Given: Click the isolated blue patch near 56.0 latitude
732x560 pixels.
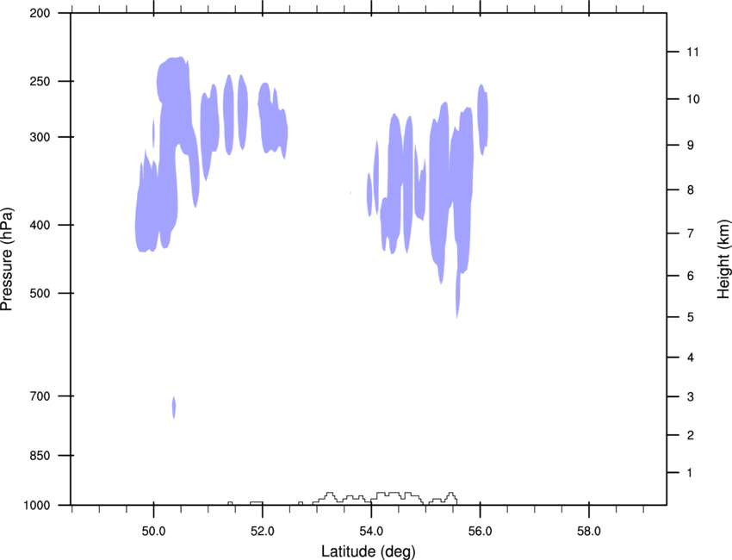Looking at the screenshot, I should 483,120.
